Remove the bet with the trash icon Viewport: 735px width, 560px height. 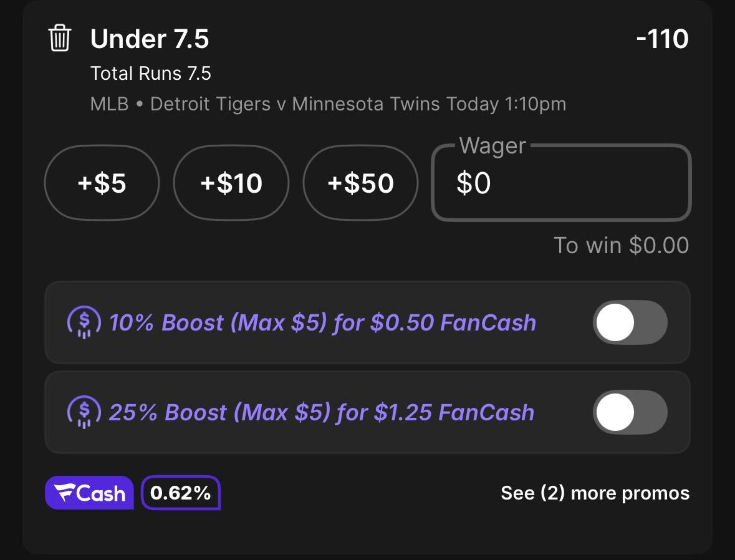pyautogui.click(x=59, y=38)
